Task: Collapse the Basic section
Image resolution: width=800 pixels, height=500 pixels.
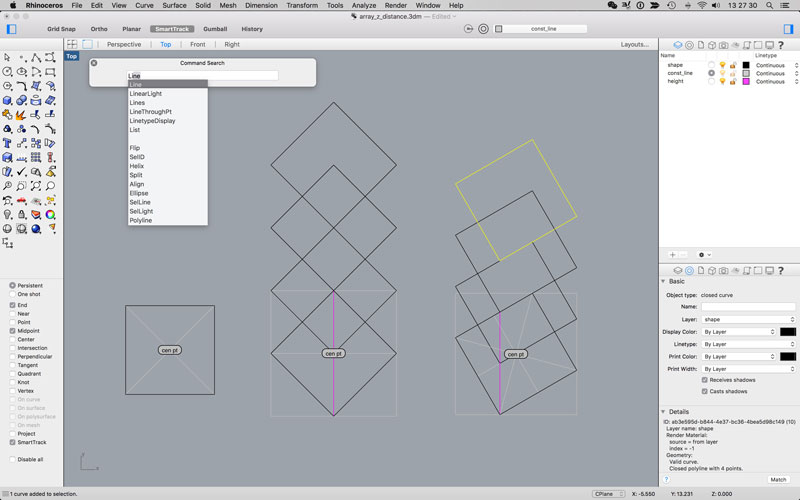Action: [663, 282]
